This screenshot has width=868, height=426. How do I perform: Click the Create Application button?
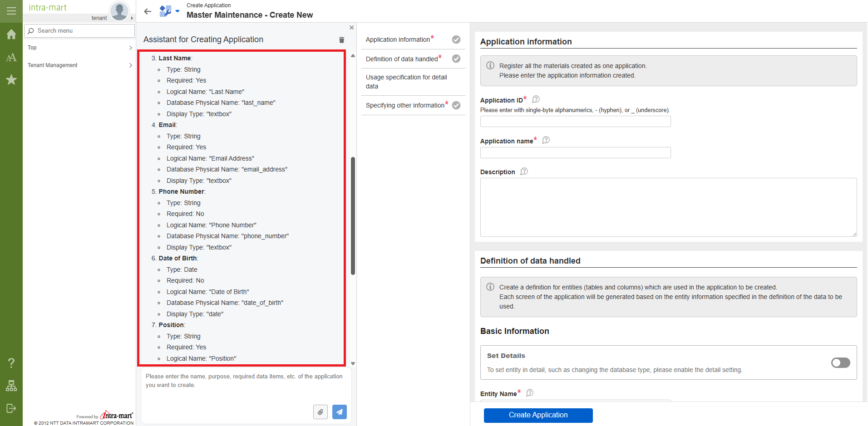pyautogui.click(x=538, y=415)
